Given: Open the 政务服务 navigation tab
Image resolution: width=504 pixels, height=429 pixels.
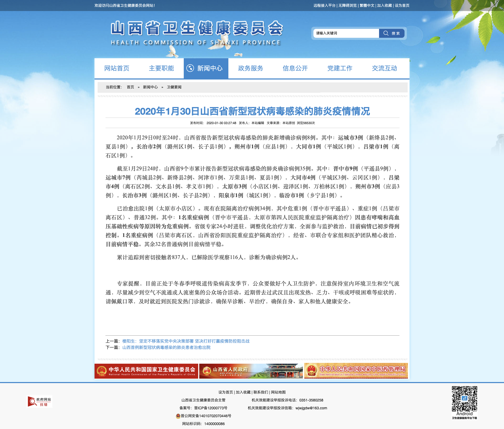Looking at the screenshot, I should 251,68.
